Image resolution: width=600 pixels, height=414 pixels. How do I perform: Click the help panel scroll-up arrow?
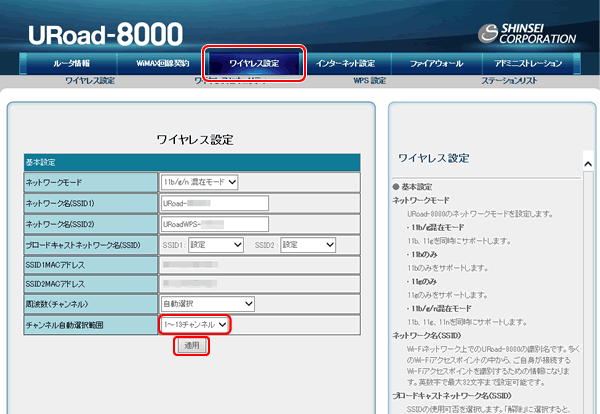tap(588, 164)
